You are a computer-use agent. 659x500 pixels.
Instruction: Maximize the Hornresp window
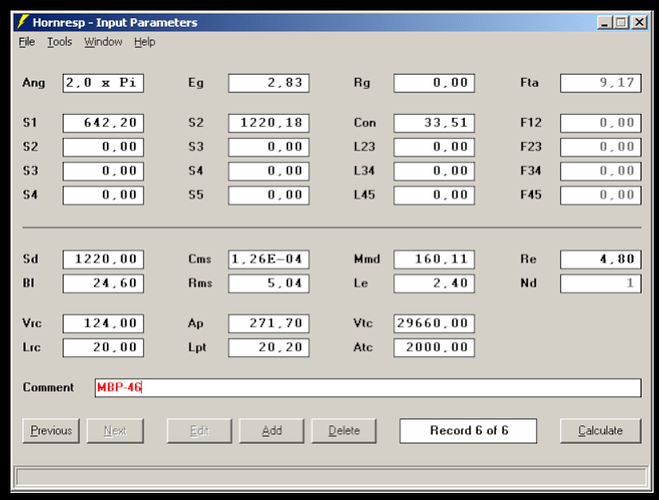click(x=621, y=22)
